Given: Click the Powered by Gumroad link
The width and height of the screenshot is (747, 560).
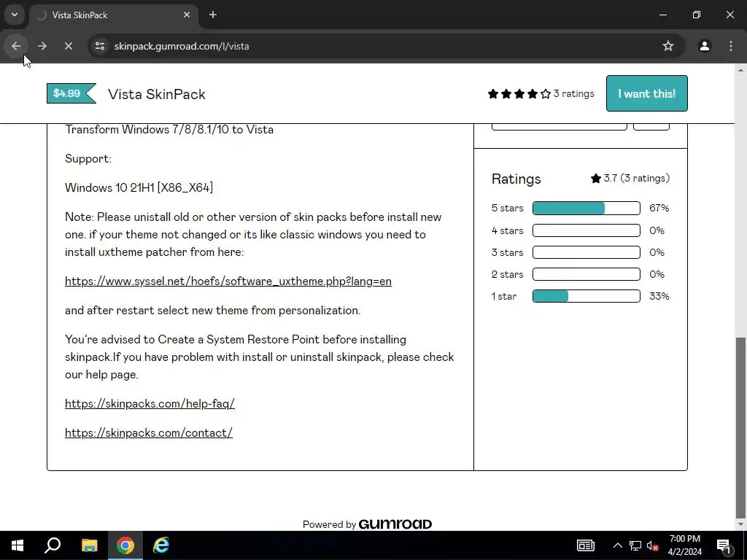Looking at the screenshot, I should 368,524.
